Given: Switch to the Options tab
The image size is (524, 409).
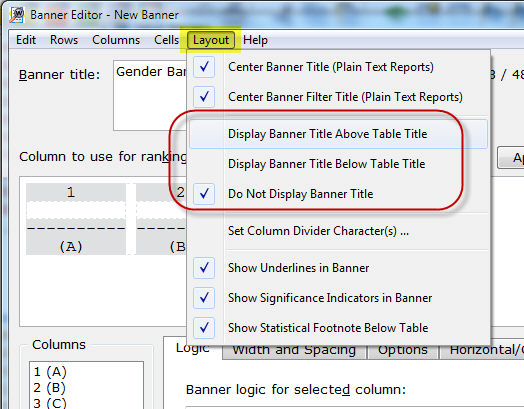Looking at the screenshot, I should [403, 351].
